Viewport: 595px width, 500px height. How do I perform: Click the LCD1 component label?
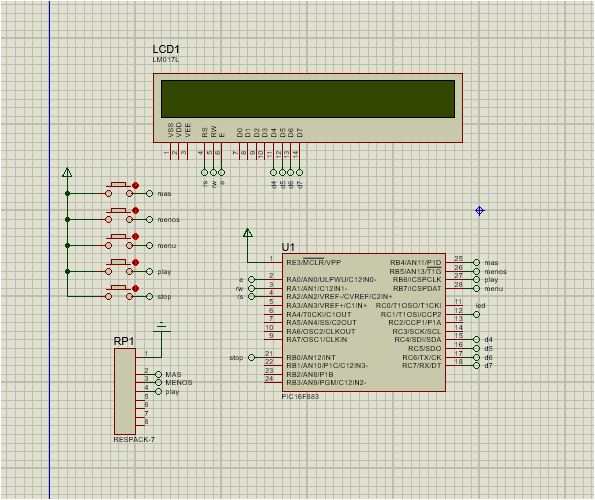[x=166, y=49]
